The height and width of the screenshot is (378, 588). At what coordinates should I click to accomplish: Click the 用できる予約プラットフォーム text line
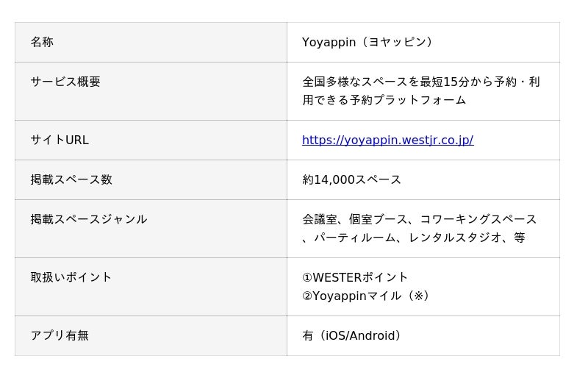pyautogui.click(x=384, y=100)
